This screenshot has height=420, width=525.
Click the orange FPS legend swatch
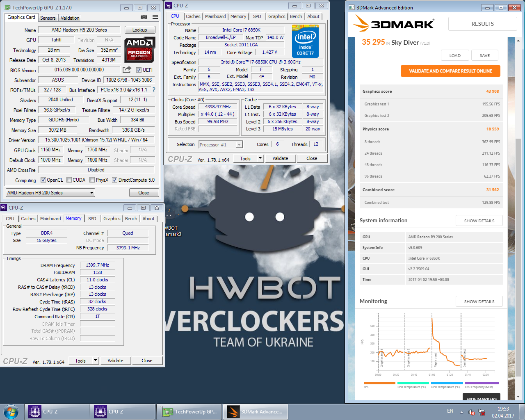click(x=379, y=383)
